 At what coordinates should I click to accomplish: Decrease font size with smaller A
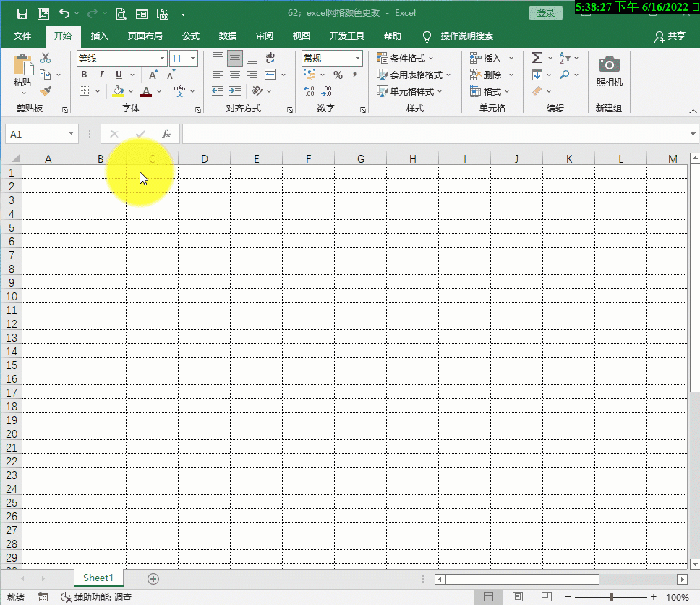tap(171, 75)
